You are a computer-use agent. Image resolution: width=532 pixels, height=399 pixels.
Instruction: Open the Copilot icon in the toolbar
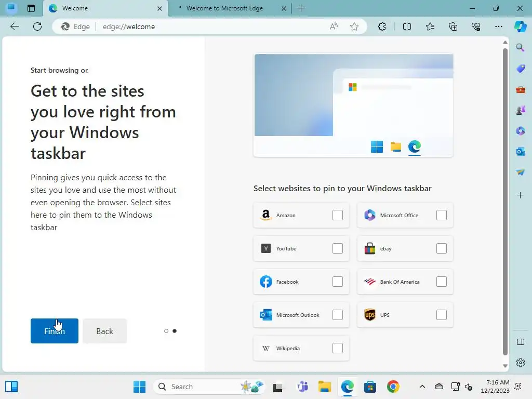520,26
